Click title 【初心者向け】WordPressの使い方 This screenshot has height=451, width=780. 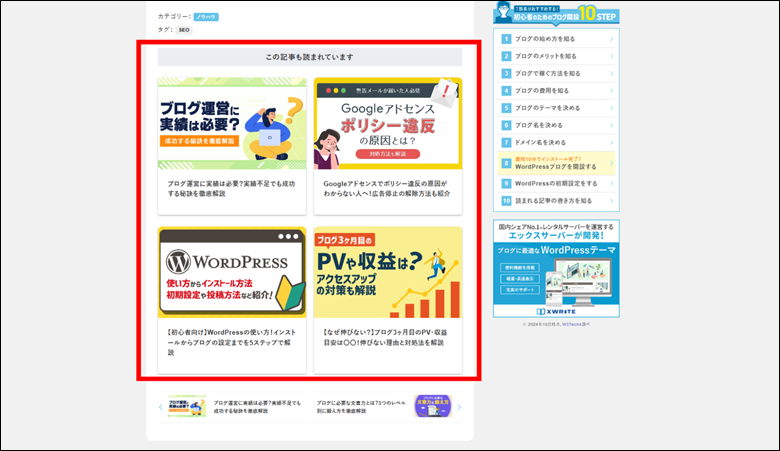click(x=231, y=342)
